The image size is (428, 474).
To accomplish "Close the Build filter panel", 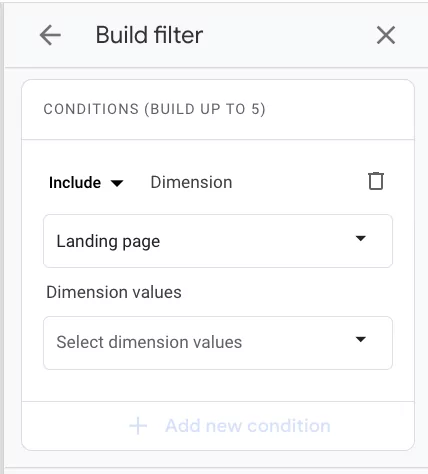I will pyautogui.click(x=386, y=35).
